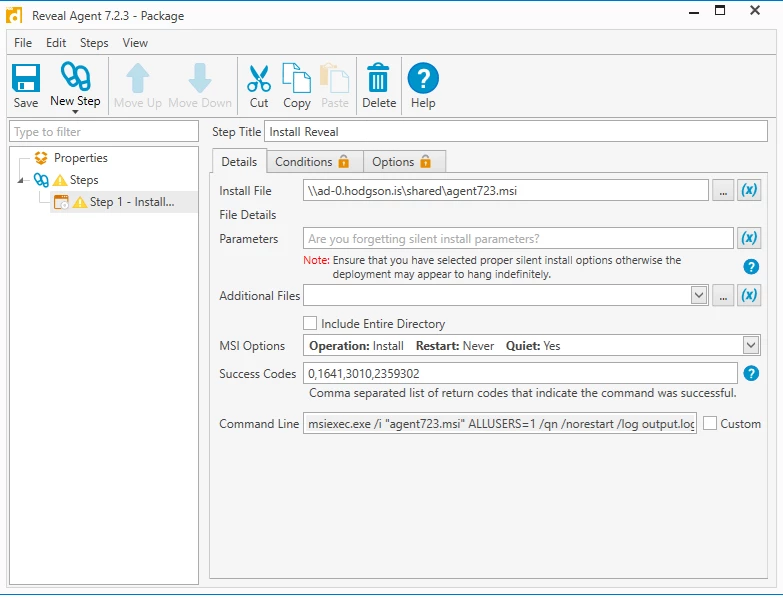Insert variable into Install File field
The height and width of the screenshot is (598, 783).
[x=749, y=190]
